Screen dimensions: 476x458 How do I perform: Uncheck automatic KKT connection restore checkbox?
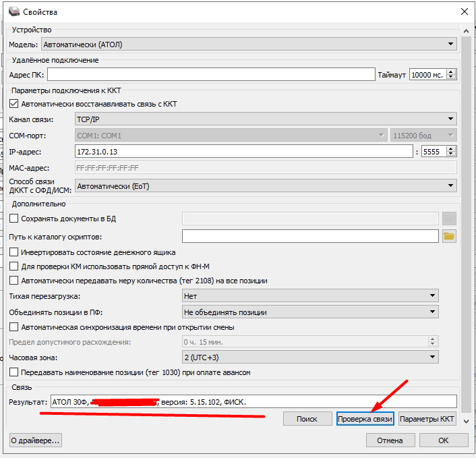14,105
